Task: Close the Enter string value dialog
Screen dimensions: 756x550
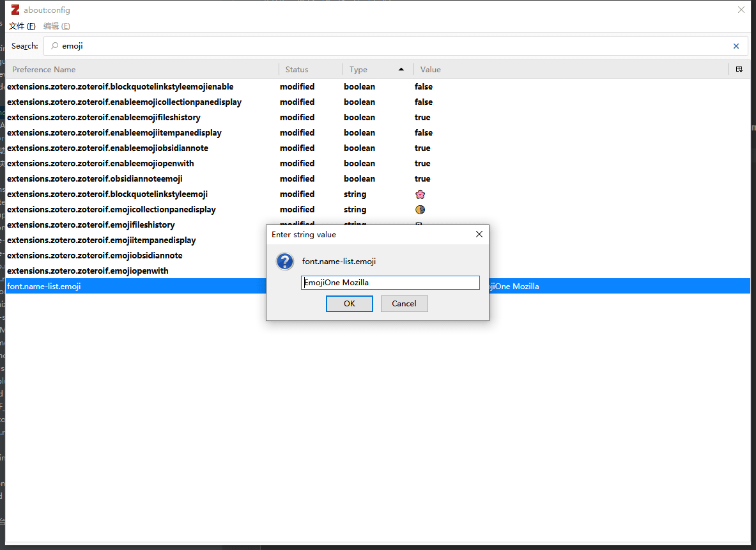Action: [479, 235]
